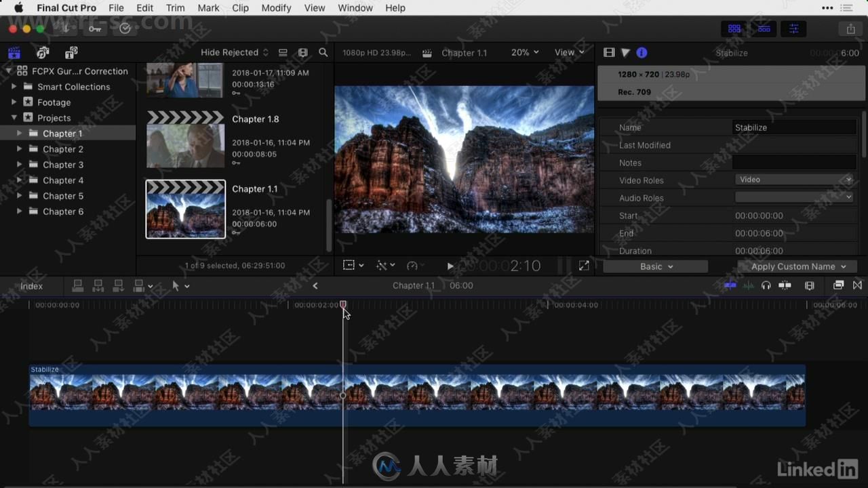Select the Chapter 1.8 project thumbnail

coord(186,139)
